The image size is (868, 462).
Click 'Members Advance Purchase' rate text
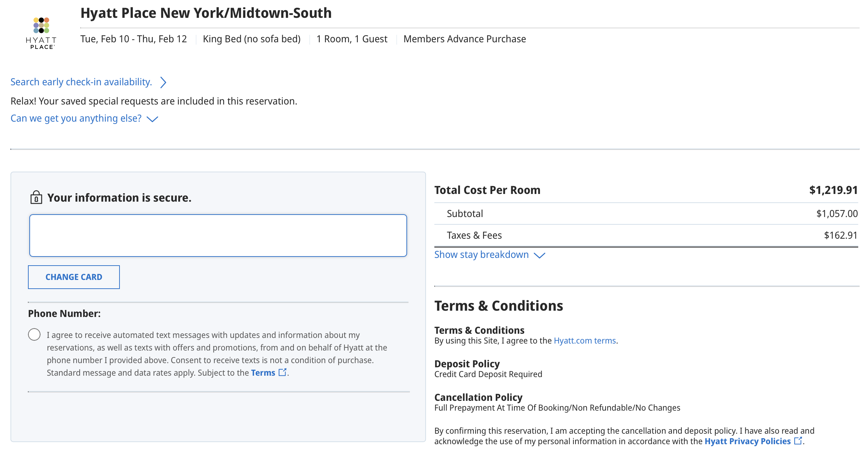pyautogui.click(x=464, y=39)
